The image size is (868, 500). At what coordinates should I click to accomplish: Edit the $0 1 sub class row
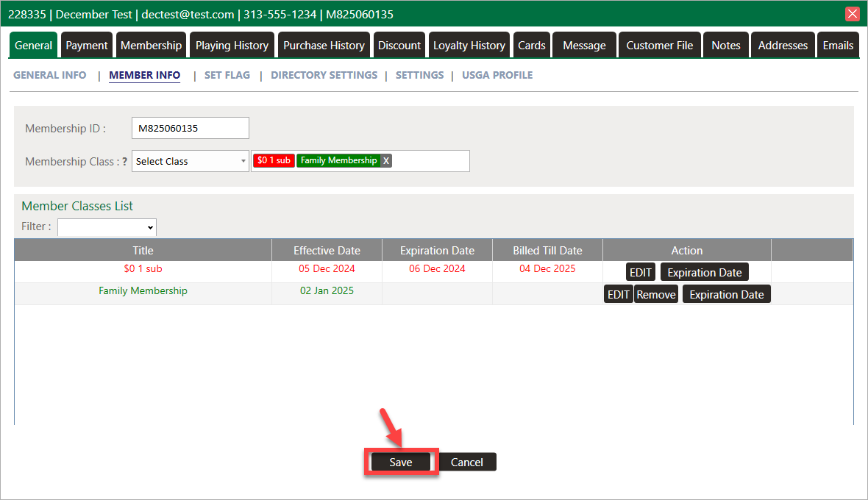tap(640, 272)
